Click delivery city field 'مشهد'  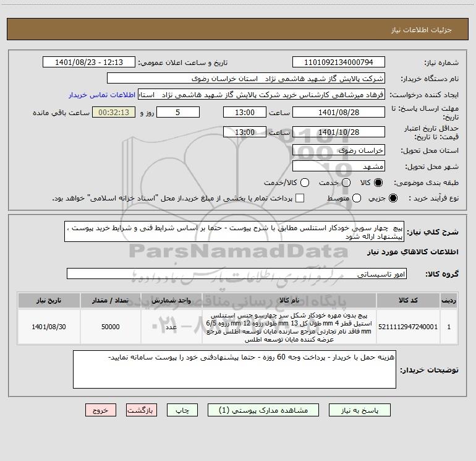pos(339,166)
